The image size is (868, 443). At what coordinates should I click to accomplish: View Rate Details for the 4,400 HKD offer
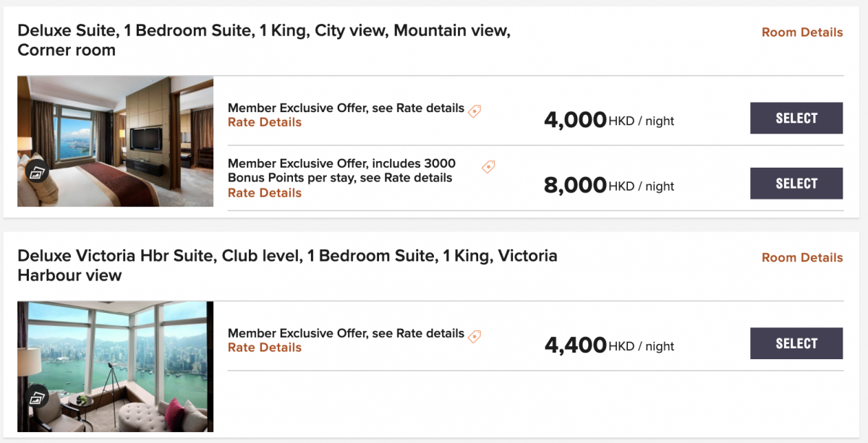click(265, 348)
